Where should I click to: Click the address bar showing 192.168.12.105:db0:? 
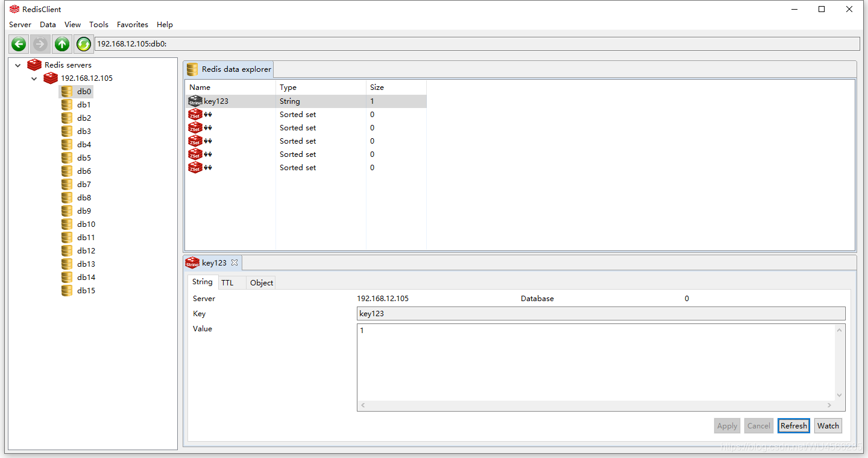click(x=477, y=43)
